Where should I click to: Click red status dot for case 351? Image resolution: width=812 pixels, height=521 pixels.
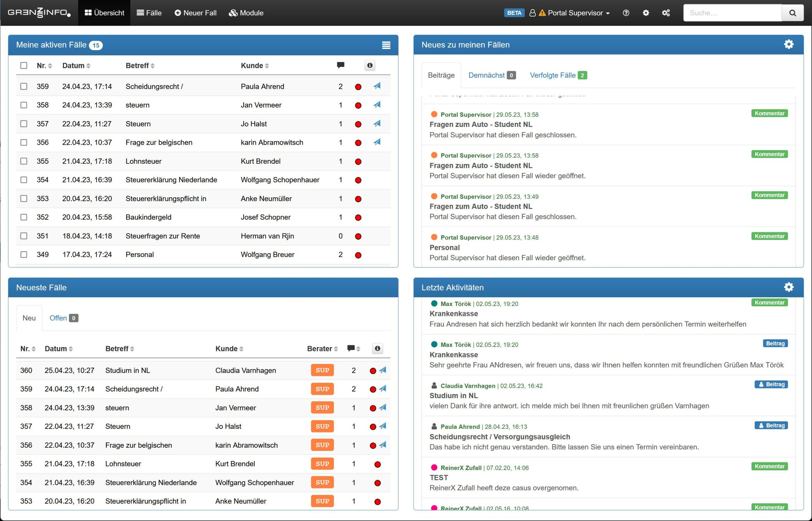pos(358,236)
